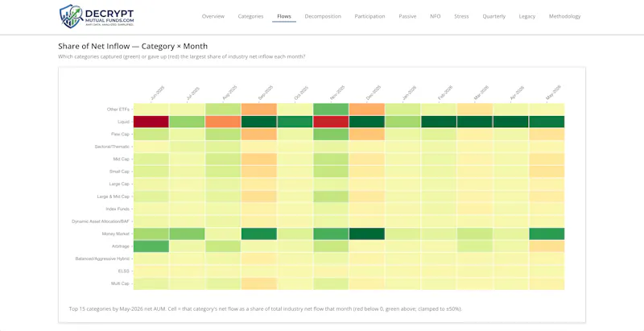Click the Liquid Jul-2025 light green cell
This screenshot has height=331, width=644.
[x=187, y=122]
